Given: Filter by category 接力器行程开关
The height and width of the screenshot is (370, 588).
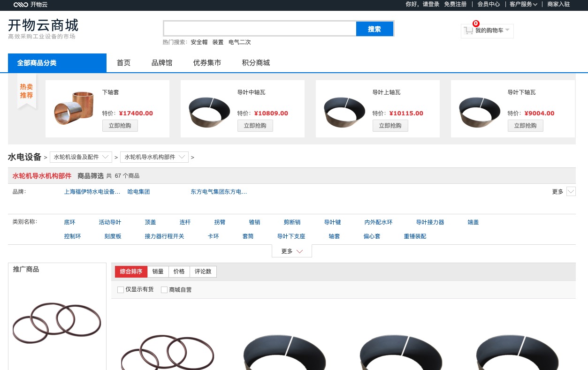Looking at the screenshot, I should [x=165, y=236].
